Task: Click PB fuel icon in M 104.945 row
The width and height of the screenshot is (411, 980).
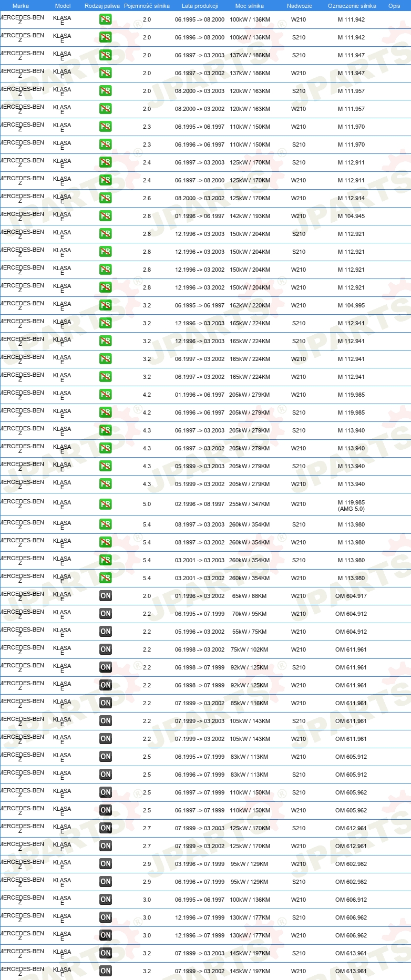Action: pos(106,216)
